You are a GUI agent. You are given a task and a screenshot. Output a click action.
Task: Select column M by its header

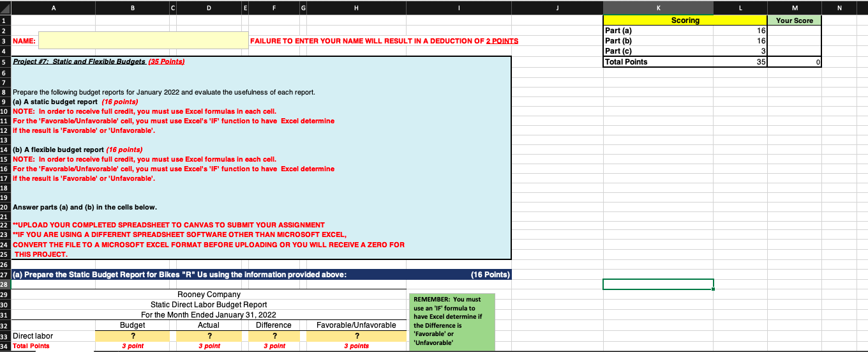click(x=794, y=8)
